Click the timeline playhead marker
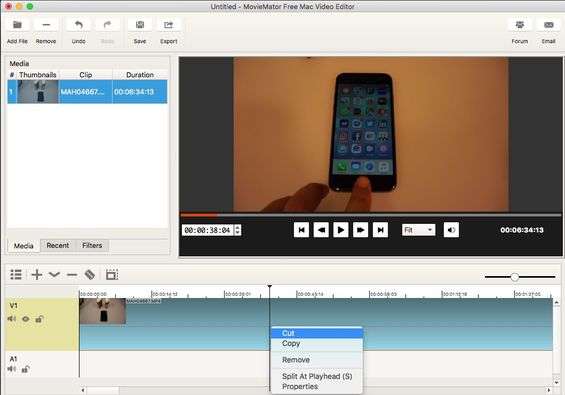Screen dimensions: 565x395 [270, 287]
